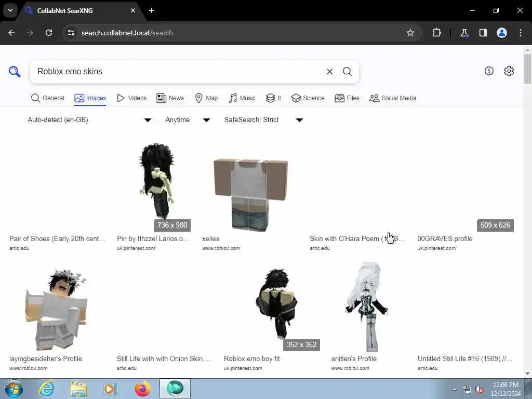Launch Internet Explorer from taskbar
This screenshot has height=399, width=532.
(x=46, y=389)
